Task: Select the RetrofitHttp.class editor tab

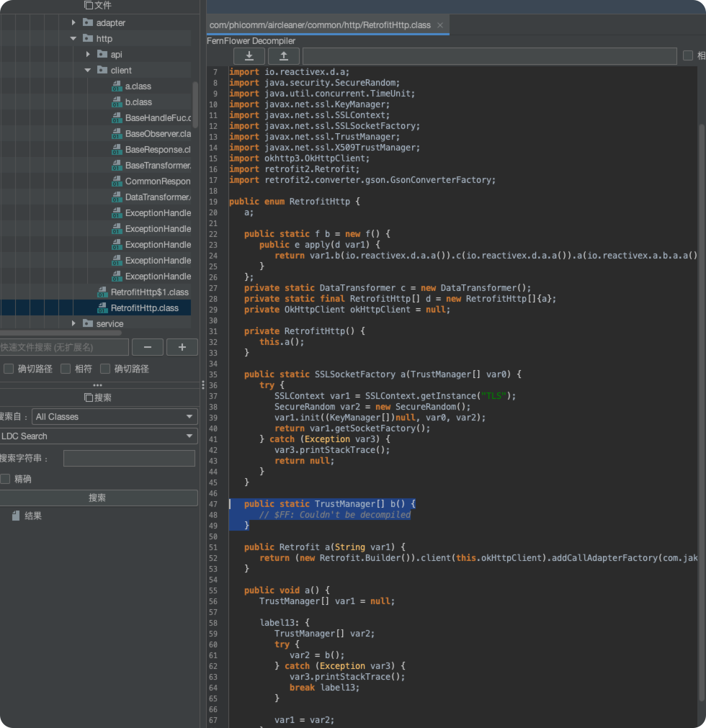Action: point(320,25)
